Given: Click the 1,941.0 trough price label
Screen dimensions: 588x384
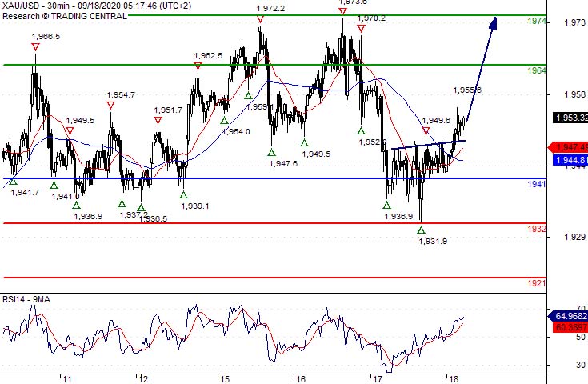Looking at the screenshot, I should [66, 196].
